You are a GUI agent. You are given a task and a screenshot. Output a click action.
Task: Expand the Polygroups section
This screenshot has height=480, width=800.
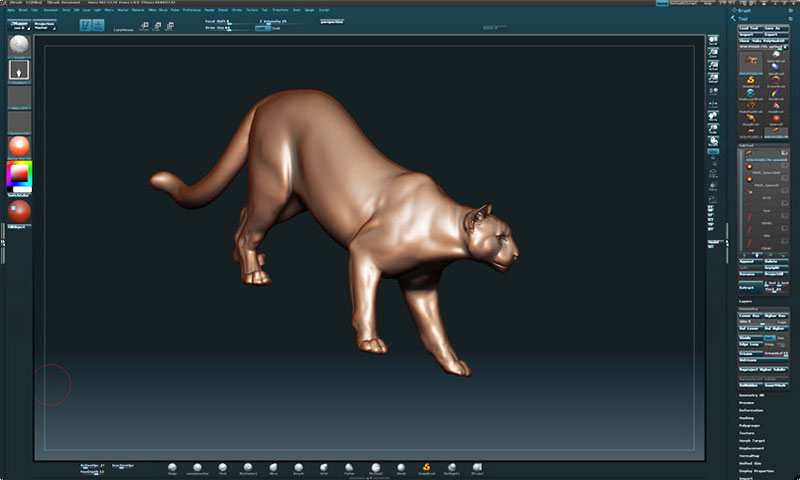749,425
